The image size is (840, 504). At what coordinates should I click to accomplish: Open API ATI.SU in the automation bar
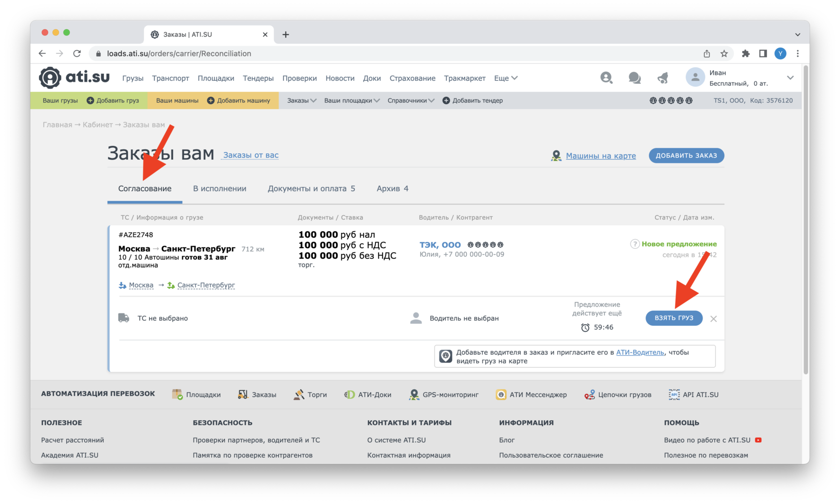(x=693, y=395)
